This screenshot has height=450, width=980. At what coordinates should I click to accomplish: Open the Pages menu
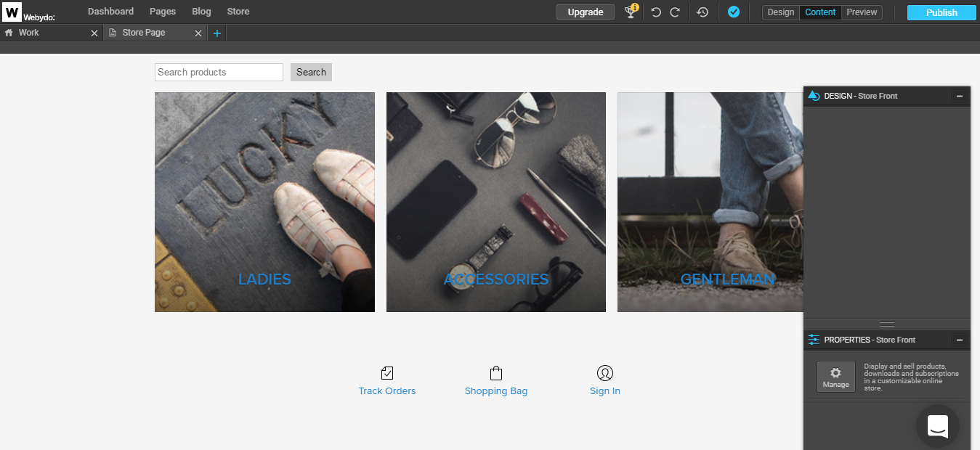[163, 12]
